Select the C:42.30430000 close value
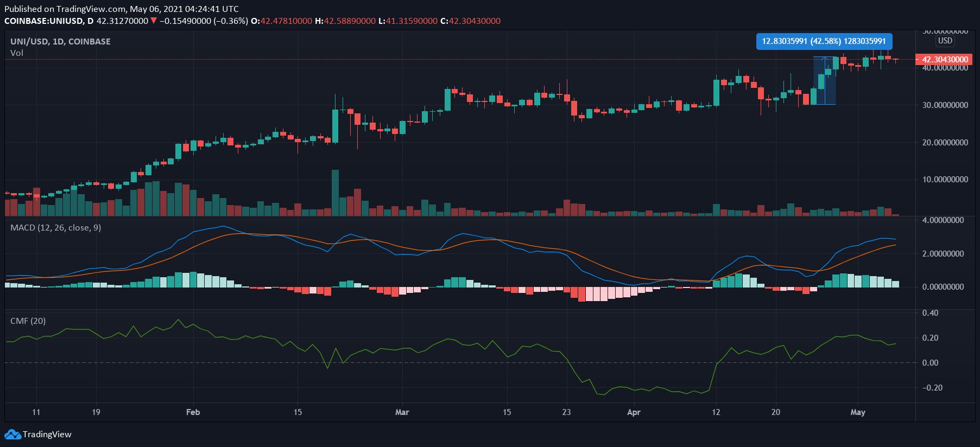This screenshot has width=980, height=447. point(470,21)
